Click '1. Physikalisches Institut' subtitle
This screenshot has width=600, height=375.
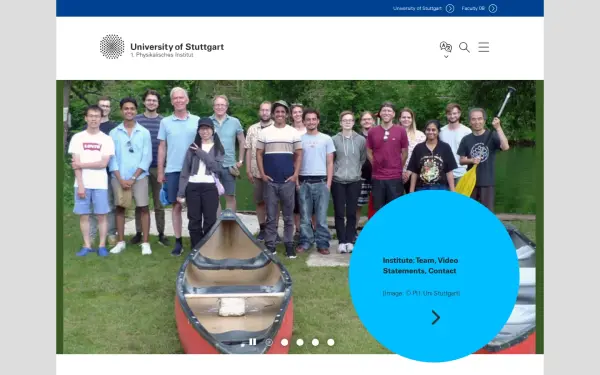pyautogui.click(x=162, y=55)
